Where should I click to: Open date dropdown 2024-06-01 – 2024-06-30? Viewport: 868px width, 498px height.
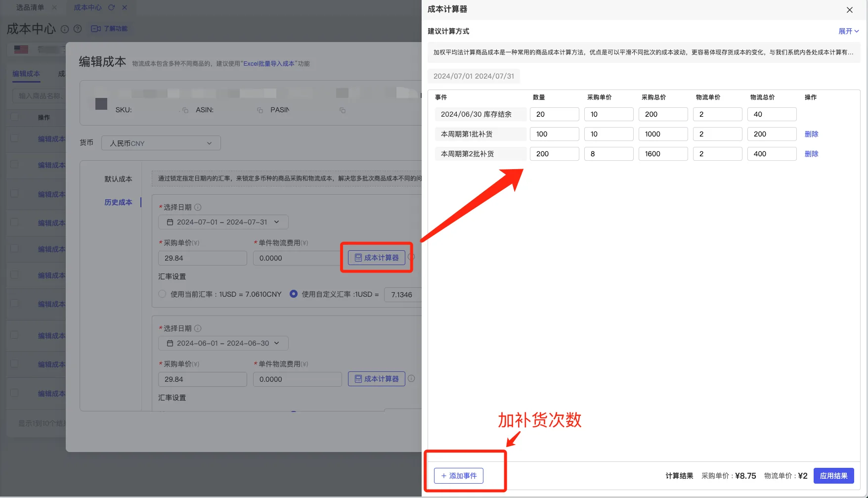click(x=223, y=343)
